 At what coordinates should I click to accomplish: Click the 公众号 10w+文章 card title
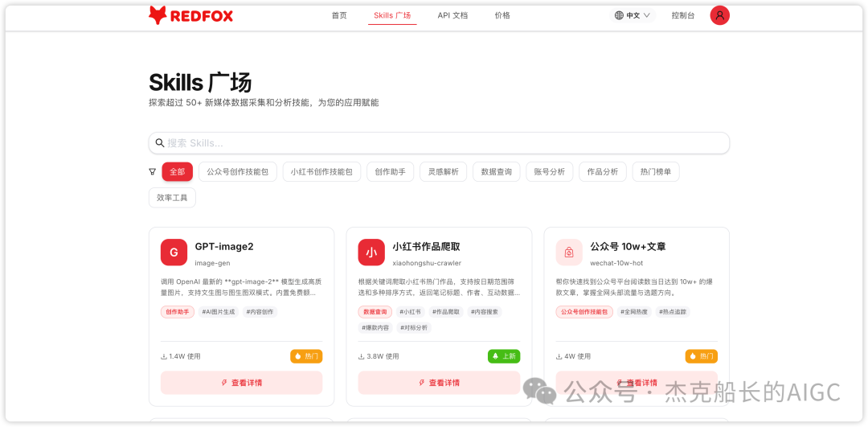coord(628,246)
